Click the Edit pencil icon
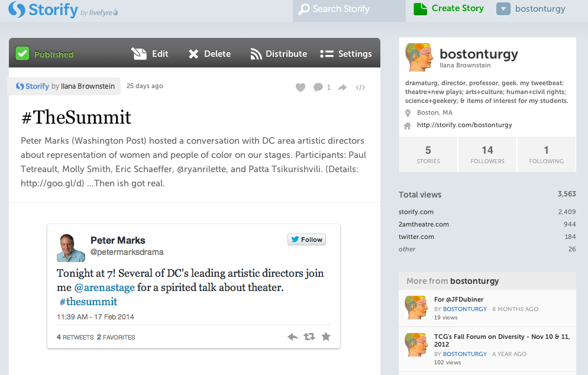This screenshot has height=375, width=588. [139, 54]
